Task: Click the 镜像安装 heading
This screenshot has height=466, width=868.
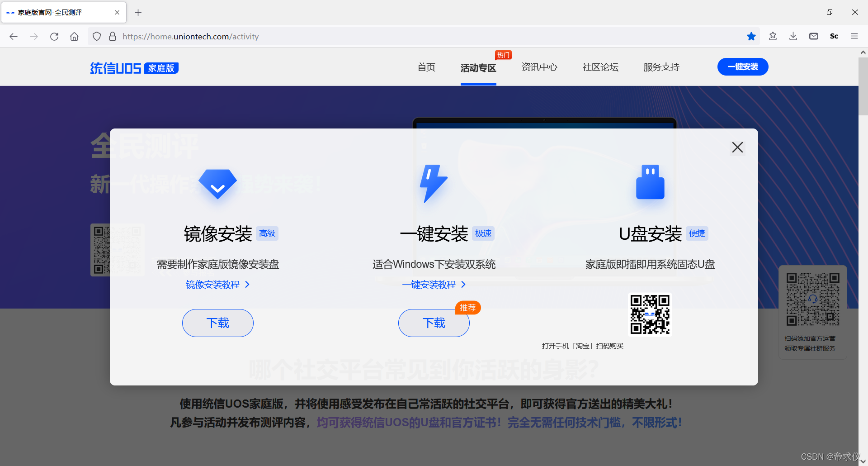Action: tap(218, 234)
